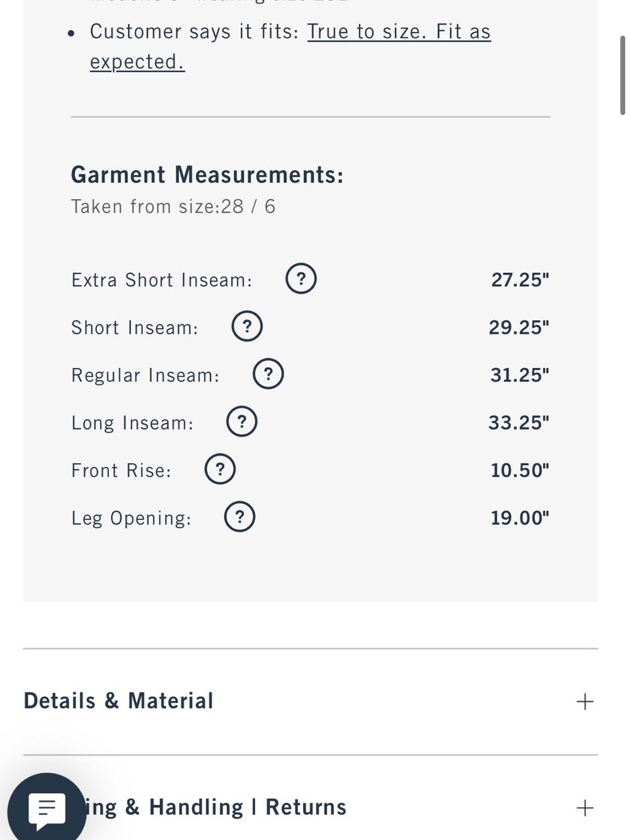Click the Regular Inseam label text

tap(146, 376)
